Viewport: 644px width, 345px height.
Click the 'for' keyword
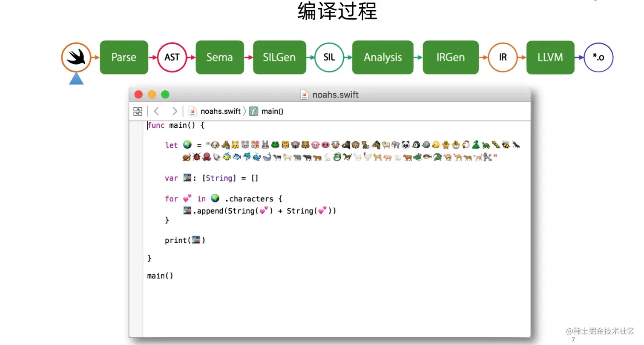tap(172, 198)
